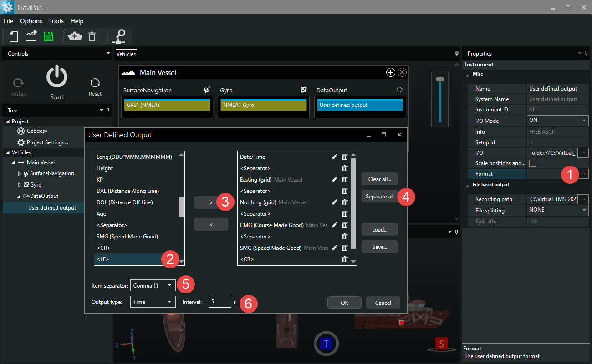Click the SurfaceNavigation satellite icon

point(207,90)
